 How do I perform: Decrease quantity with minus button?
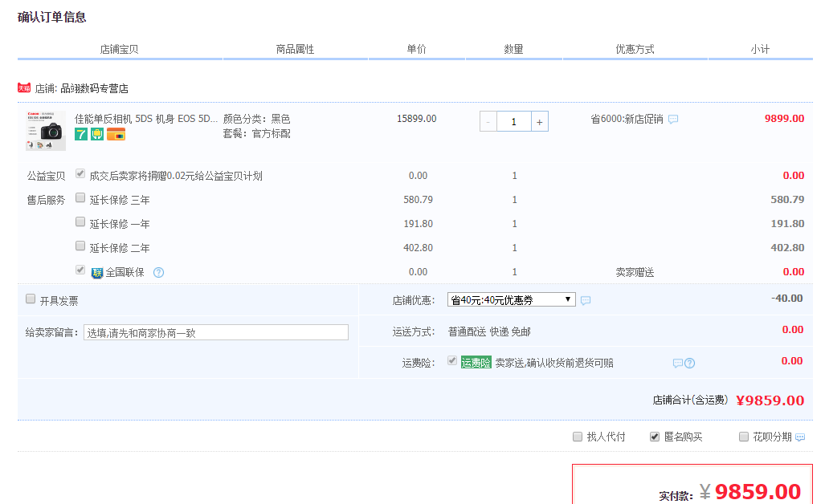click(x=488, y=121)
